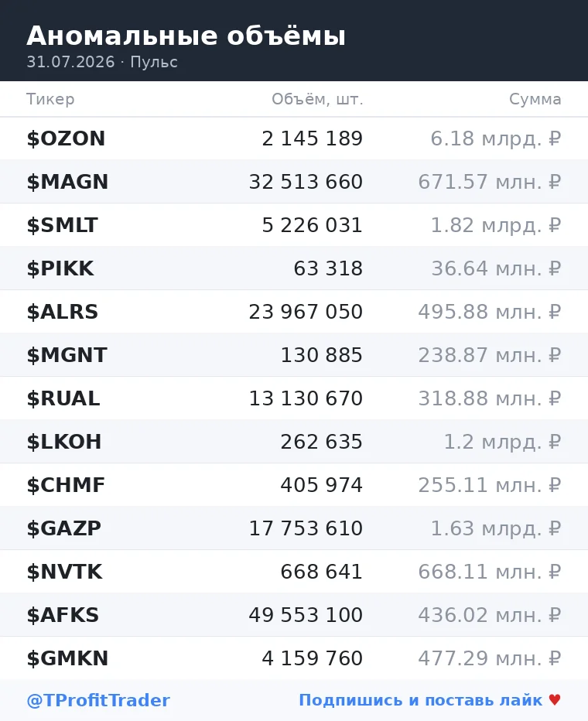The image size is (588, 721).
Task: Click the $AFKS ticker
Action: (63, 615)
